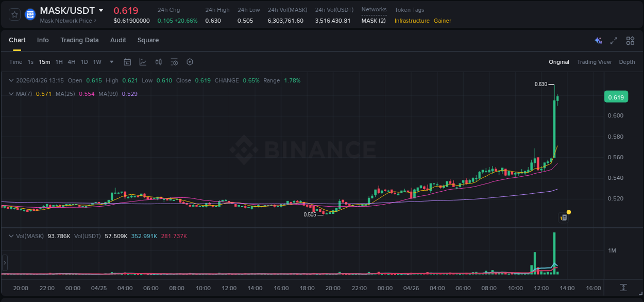Open the Infrastructure token tag link
Viewport: 644px width, 302px height.
pyautogui.click(x=412, y=21)
